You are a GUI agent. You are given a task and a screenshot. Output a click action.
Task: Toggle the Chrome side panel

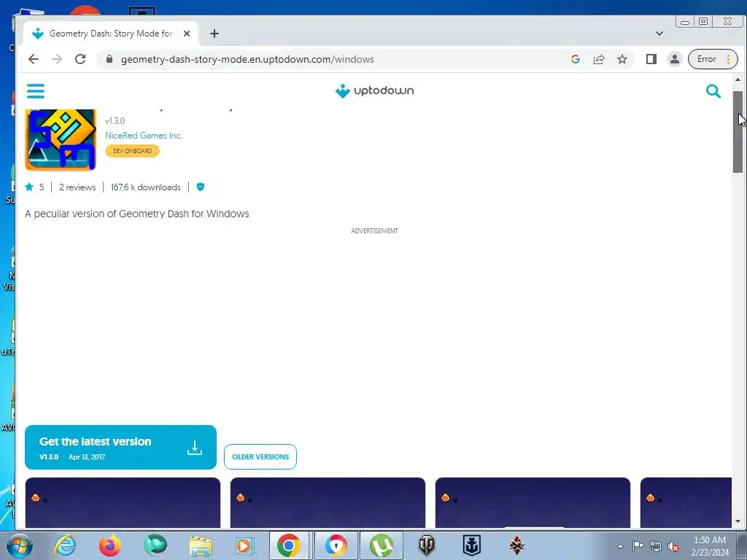(651, 59)
